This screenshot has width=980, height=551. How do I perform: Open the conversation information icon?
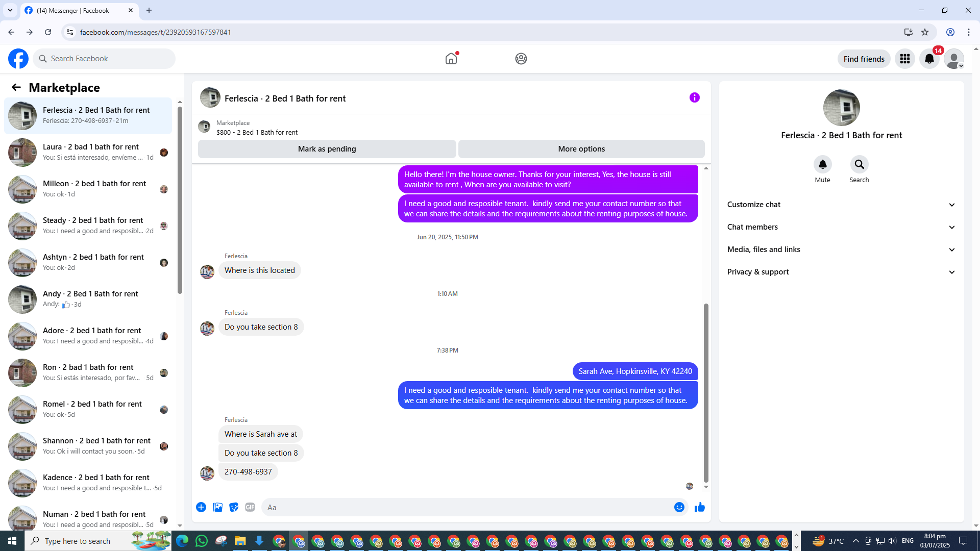[694, 97]
